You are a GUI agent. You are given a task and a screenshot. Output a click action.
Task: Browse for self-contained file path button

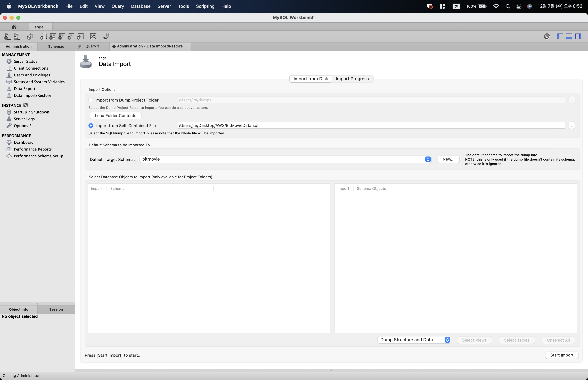pyautogui.click(x=571, y=126)
